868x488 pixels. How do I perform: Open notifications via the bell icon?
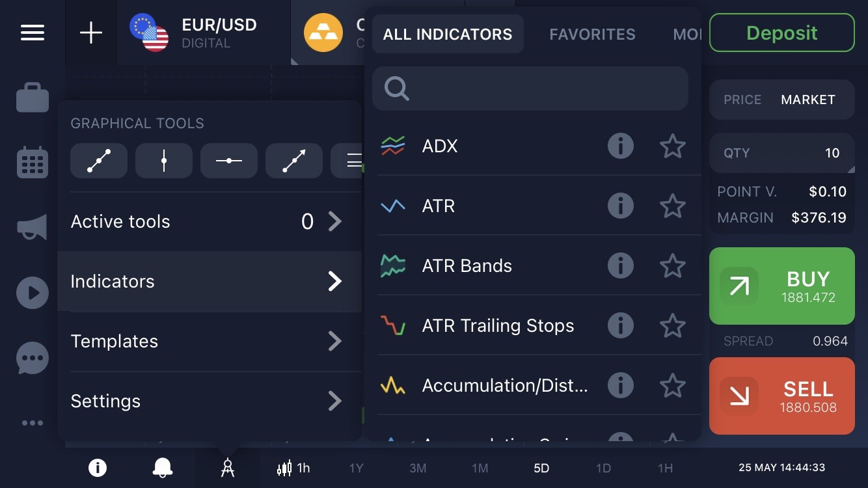coord(162,467)
